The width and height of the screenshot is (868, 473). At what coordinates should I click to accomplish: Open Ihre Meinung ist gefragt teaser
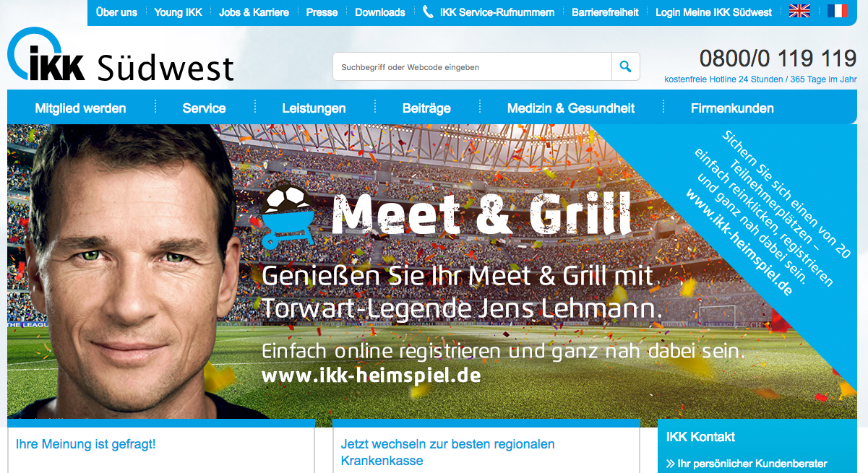[x=86, y=444]
